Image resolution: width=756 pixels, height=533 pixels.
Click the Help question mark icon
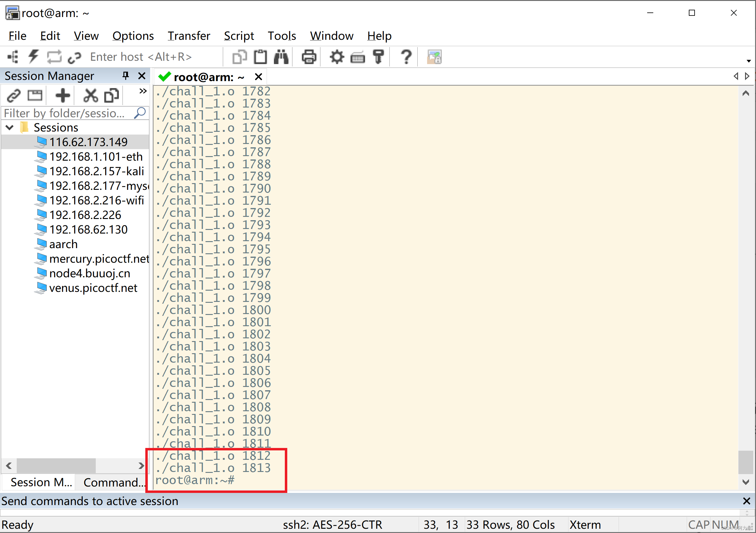click(x=406, y=57)
